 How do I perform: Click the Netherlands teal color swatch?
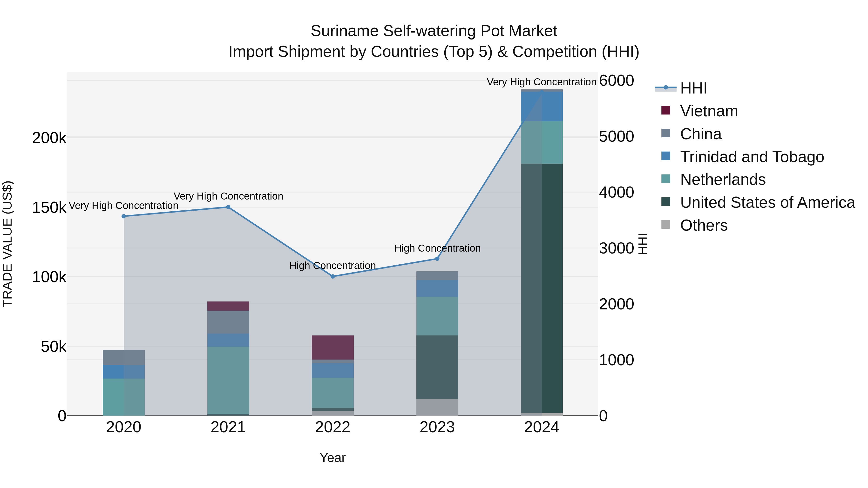click(x=666, y=179)
